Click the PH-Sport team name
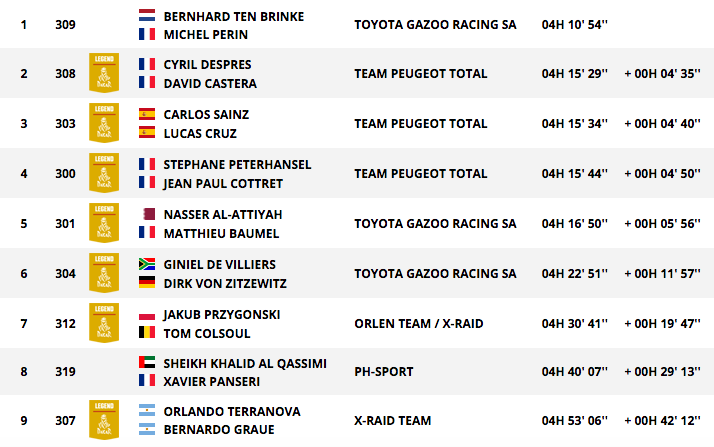The width and height of the screenshot is (714, 447). 384,372
